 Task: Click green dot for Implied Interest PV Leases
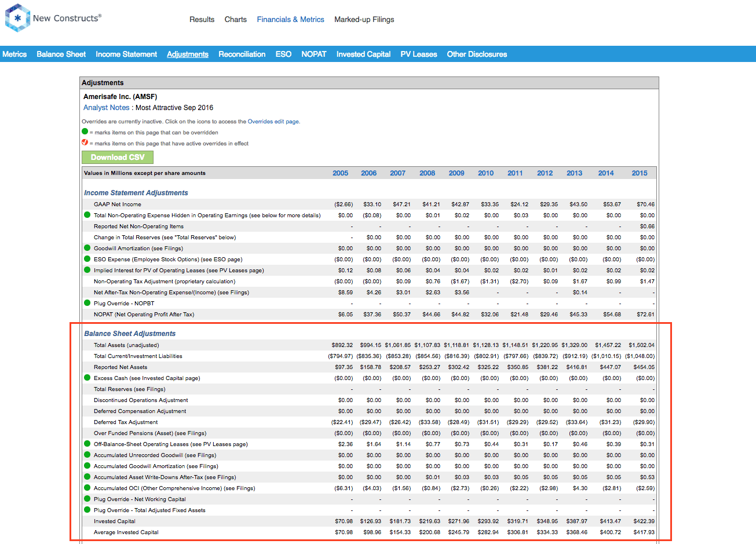(87, 270)
